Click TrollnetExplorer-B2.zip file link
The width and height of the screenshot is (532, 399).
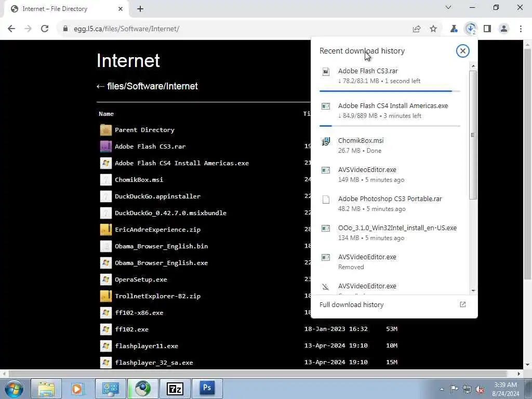pos(157,296)
